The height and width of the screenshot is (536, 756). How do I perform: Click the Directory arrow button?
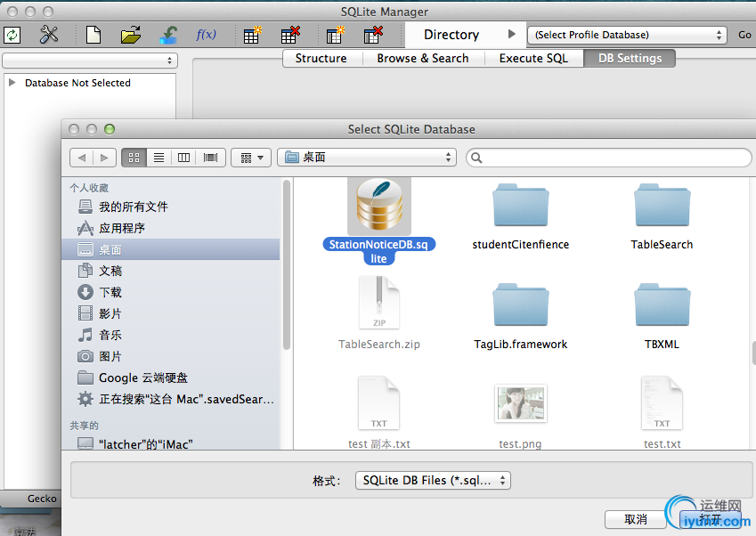(512, 34)
